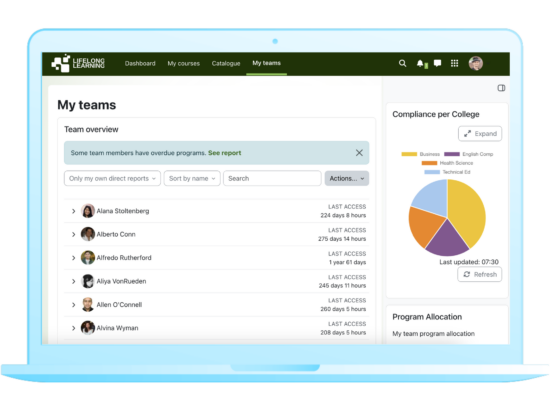
Task: Click 'My team program allocation' text
Action: coord(434,333)
